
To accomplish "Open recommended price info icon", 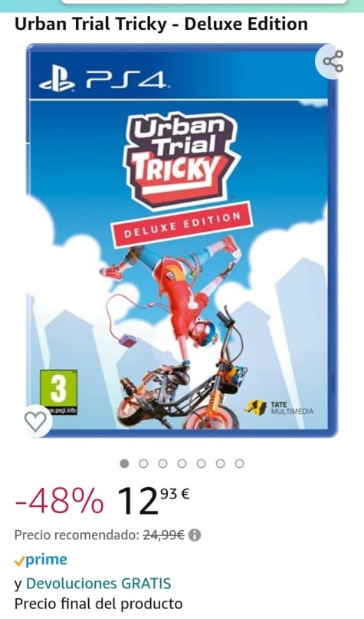I will tap(195, 535).
